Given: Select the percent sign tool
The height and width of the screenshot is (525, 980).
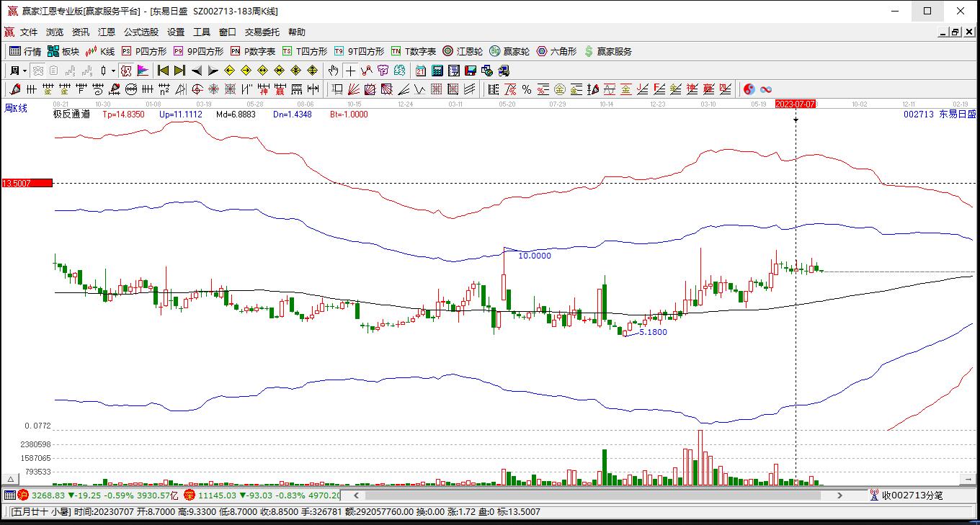Looking at the screenshot, I should pyautogui.click(x=527, y=89).
